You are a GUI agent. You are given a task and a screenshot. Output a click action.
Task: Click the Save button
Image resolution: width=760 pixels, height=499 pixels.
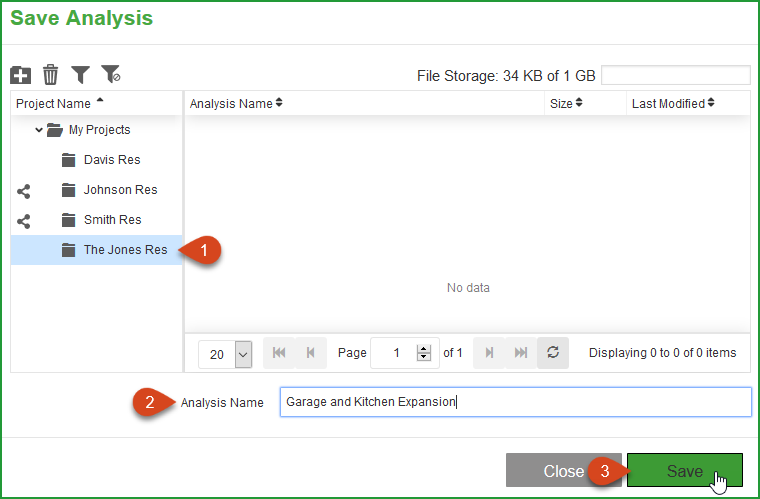point(684,470)
